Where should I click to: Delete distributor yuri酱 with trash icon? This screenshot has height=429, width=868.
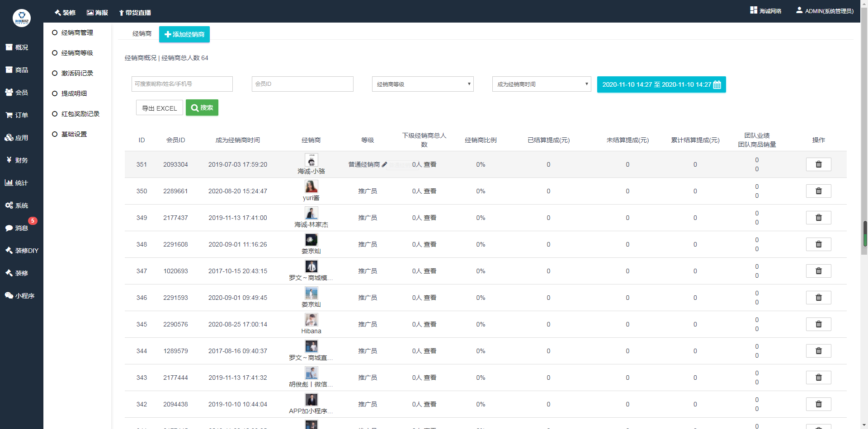point(818,191)
